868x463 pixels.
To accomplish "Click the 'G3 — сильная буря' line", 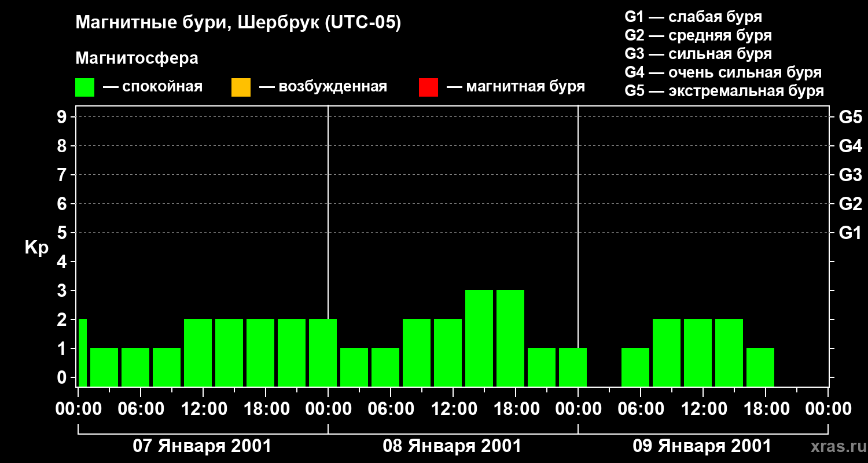I will pos(698,54).
